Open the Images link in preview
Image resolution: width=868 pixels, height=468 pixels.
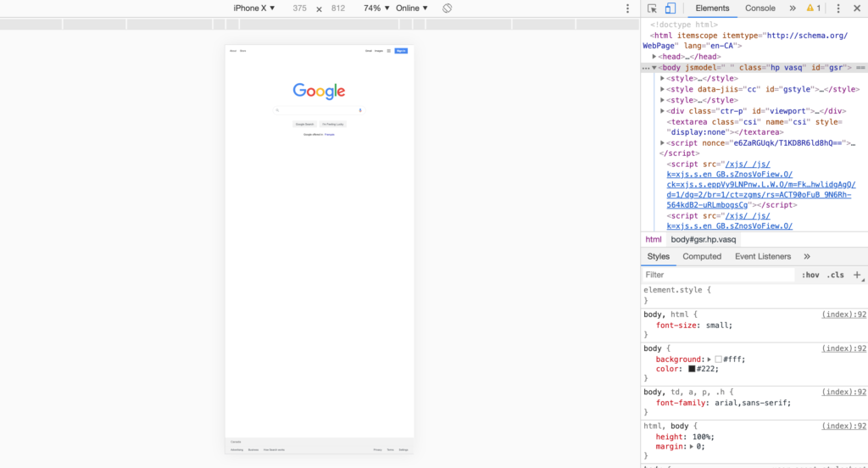pyautogui.click(x=379, y=51)
